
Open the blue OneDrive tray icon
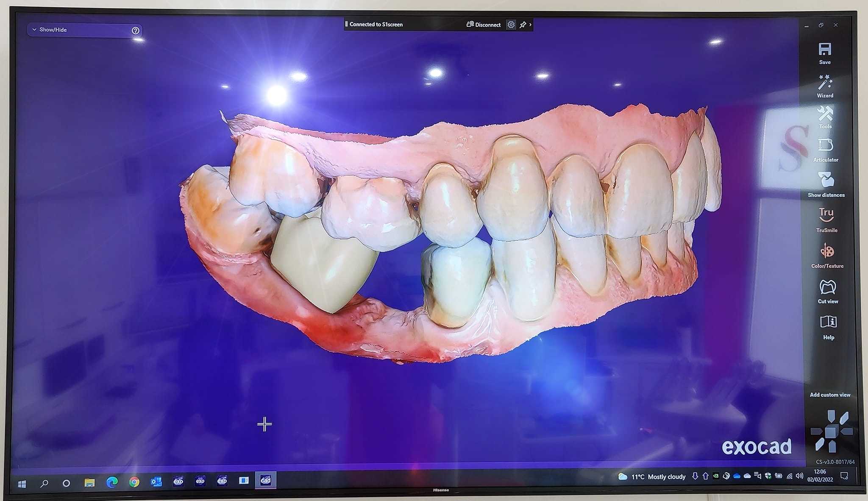click(737, 476)
